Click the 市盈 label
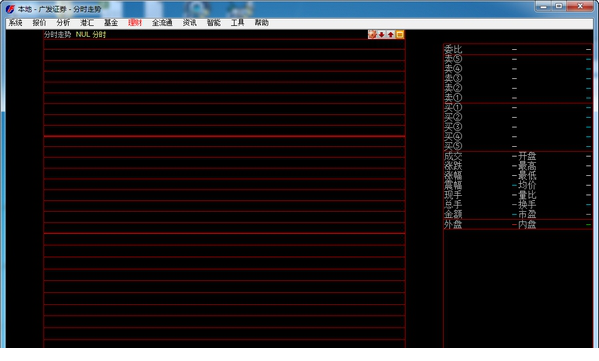Image resolution: width=599 pixels, height=361 pixels. tap(527, 214)
